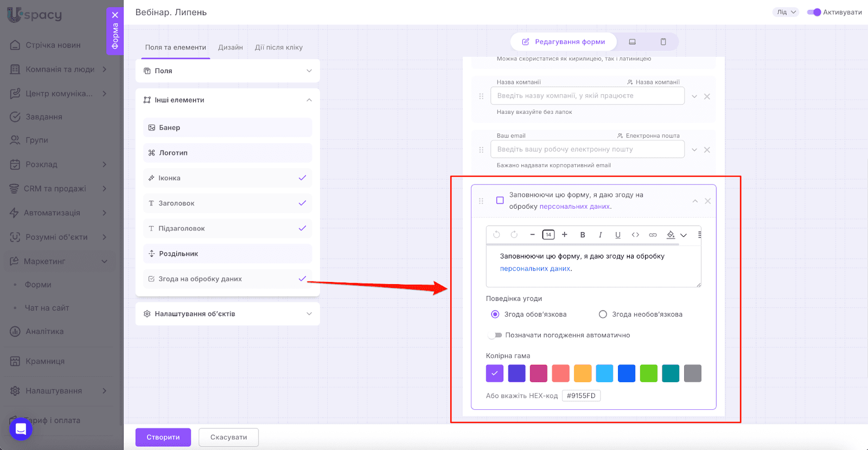
Task: Select the 'Згода необов'язкова' radio button
Action: pos(603,314)
